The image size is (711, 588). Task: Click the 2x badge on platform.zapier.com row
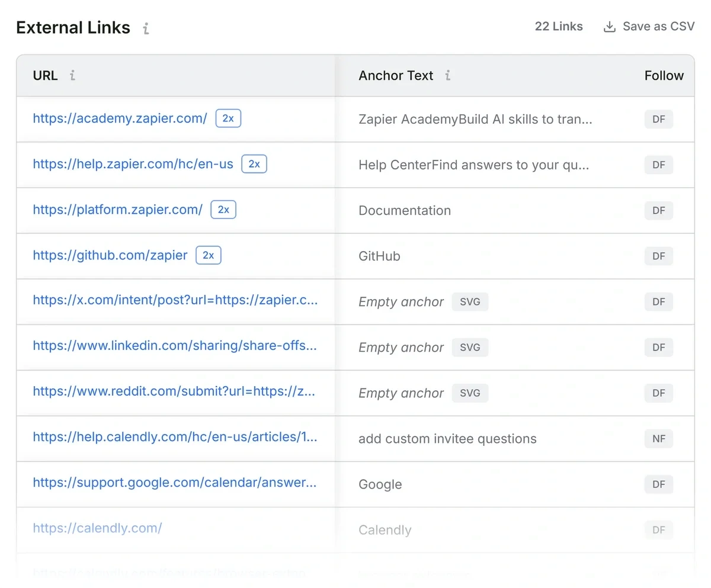(x=223, y=210)
